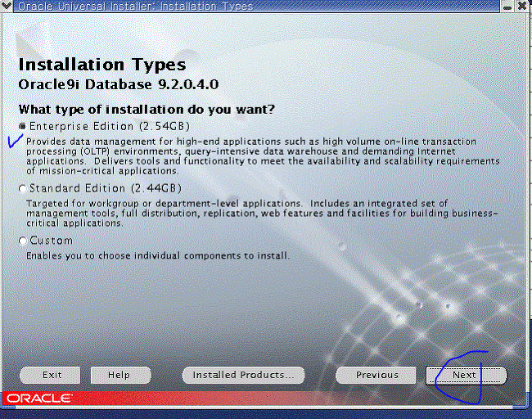This screenshot has width=532, height=419.
Task: Minimize the installer window
Action: [507, 7]
